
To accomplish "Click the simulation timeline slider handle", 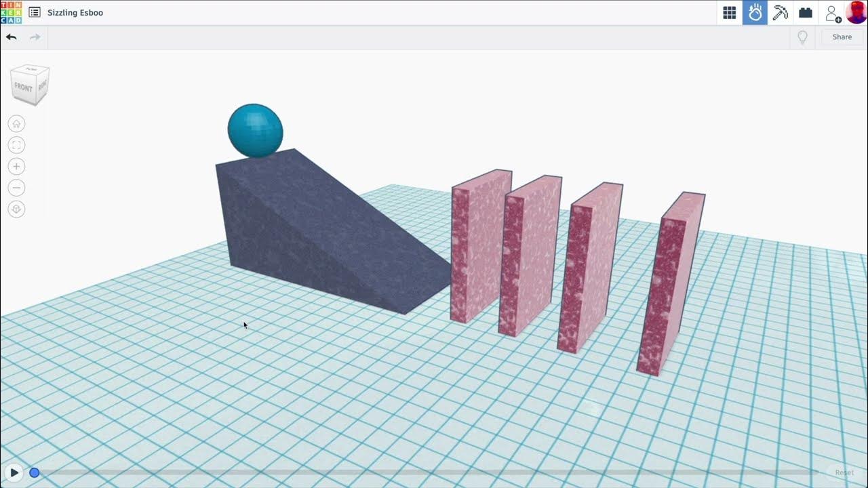I will pos(35,472).
